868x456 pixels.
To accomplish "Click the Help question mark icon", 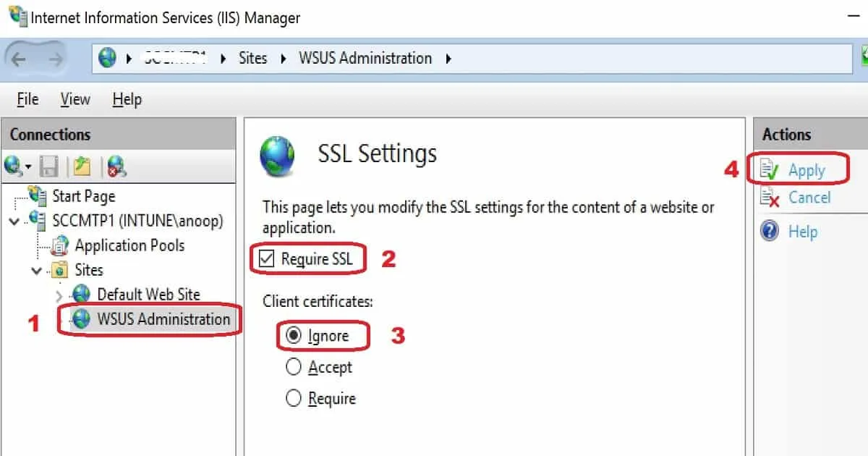I will [x=770, y=232].
